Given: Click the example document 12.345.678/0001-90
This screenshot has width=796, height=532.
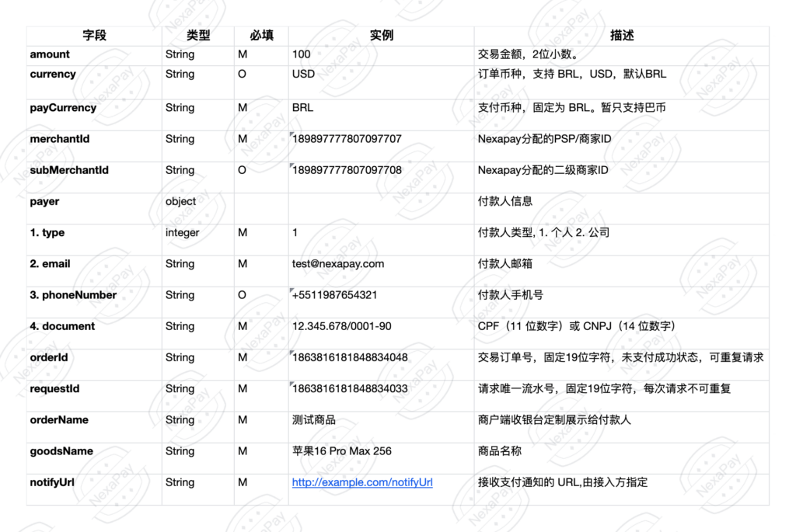Looking at the screenshot, I should 342,326.
